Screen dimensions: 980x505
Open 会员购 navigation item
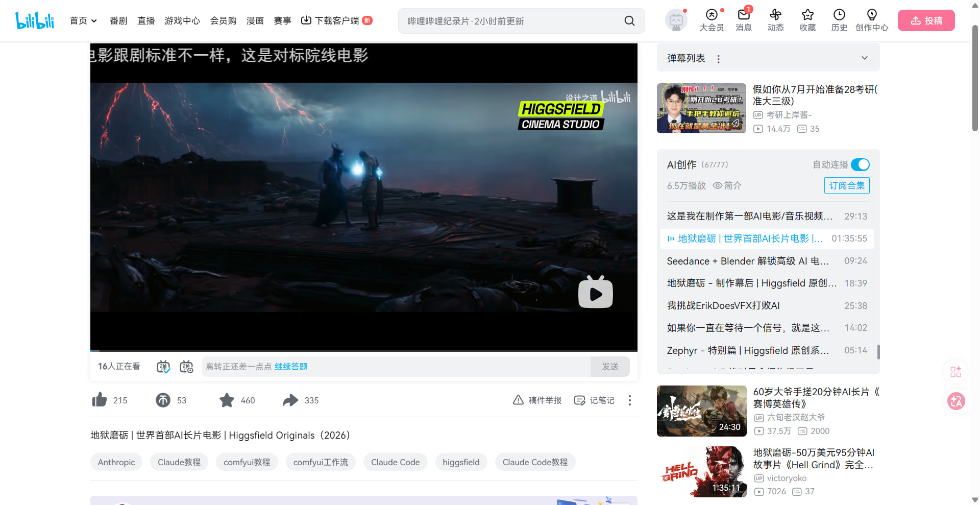223,20
